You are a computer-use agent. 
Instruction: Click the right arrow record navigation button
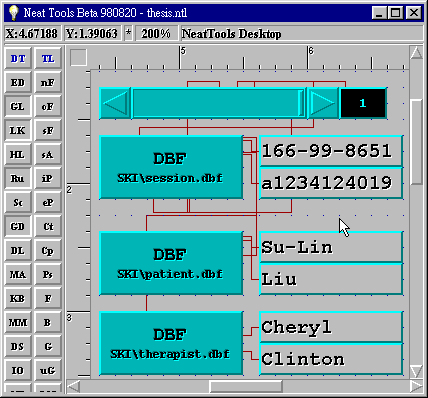point(323,103)
